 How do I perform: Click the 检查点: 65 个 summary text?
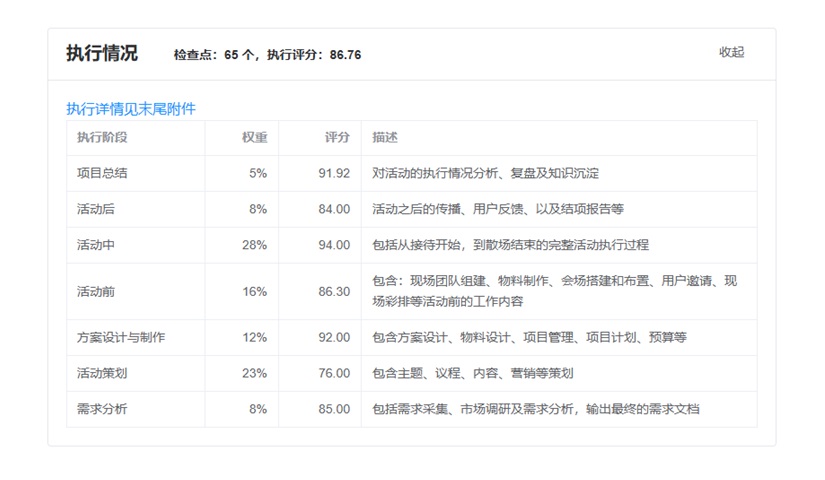214,55
